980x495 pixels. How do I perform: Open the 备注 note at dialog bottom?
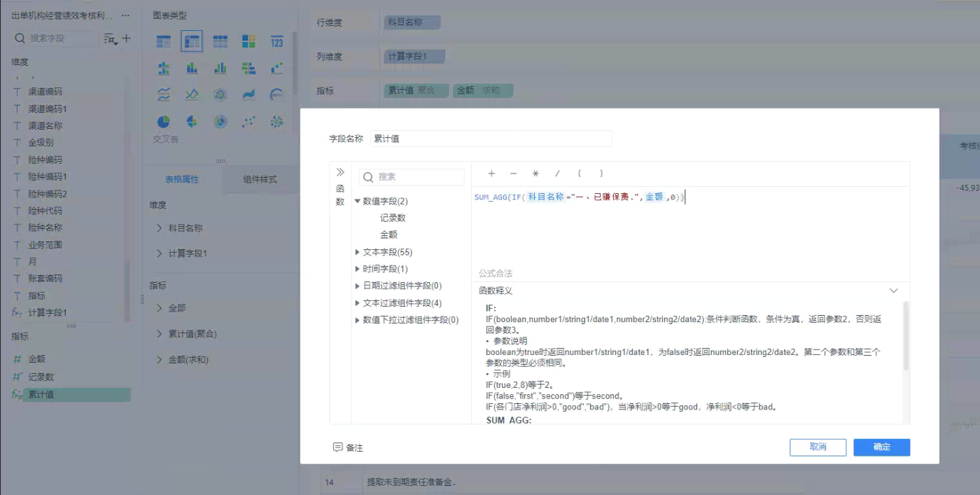pos(348,447)
